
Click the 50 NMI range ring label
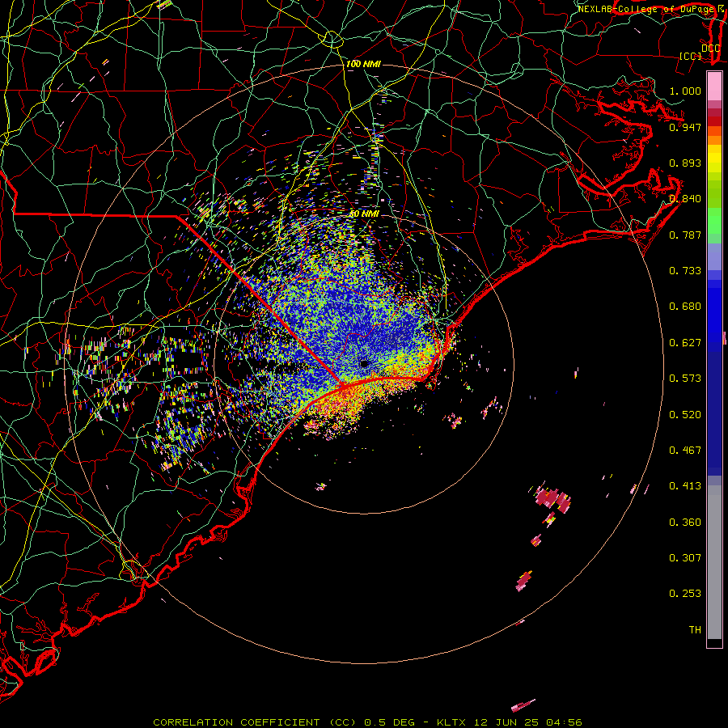point(364,214)
